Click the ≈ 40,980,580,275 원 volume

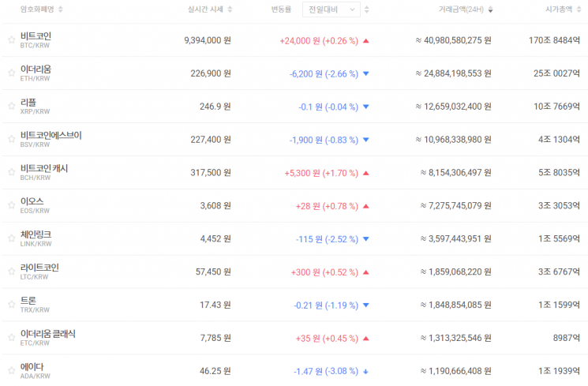(453, 40)
